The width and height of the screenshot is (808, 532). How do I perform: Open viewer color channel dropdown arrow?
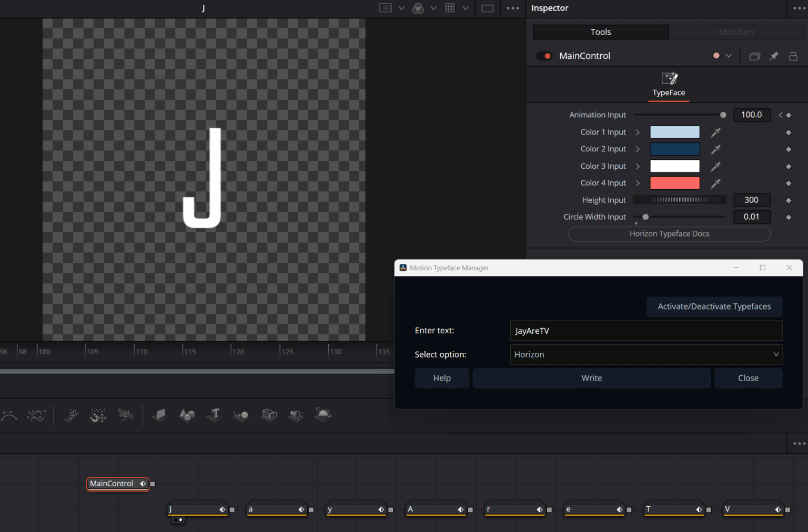(x=433, y=8)
